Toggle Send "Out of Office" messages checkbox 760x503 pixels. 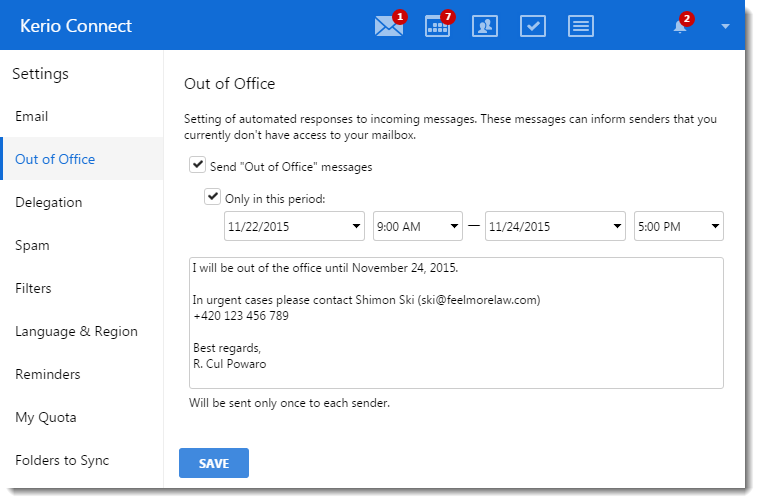(x=197, y=165)
